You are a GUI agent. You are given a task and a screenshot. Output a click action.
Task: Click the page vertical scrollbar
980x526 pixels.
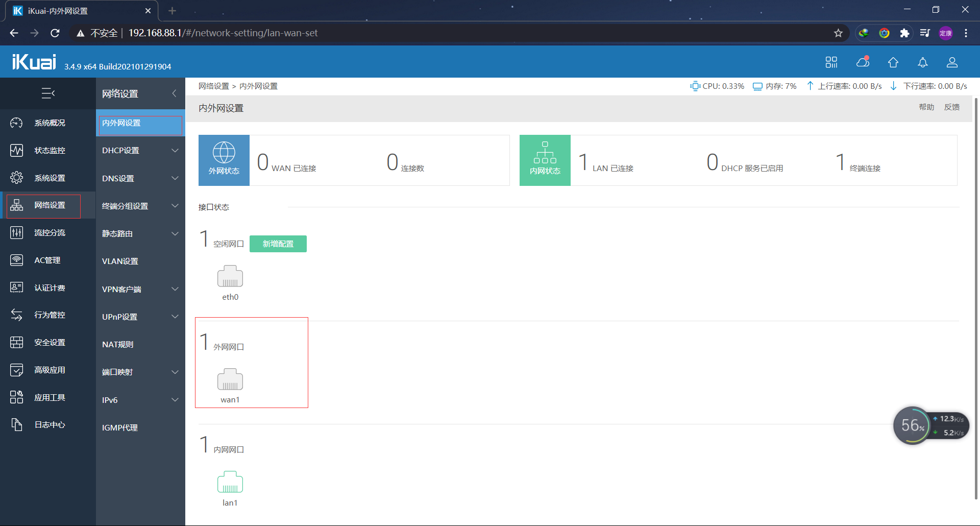(x=976, y=299)
